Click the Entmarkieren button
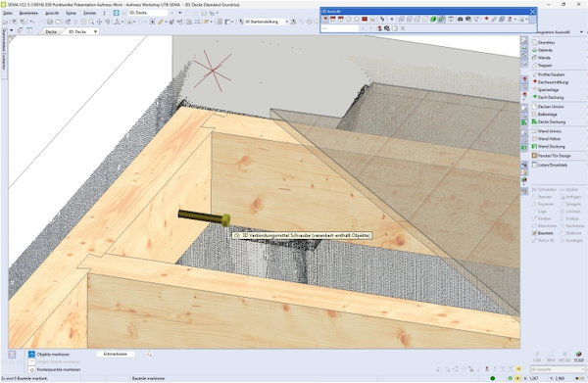The image size is (588, 383). point(115,354)
